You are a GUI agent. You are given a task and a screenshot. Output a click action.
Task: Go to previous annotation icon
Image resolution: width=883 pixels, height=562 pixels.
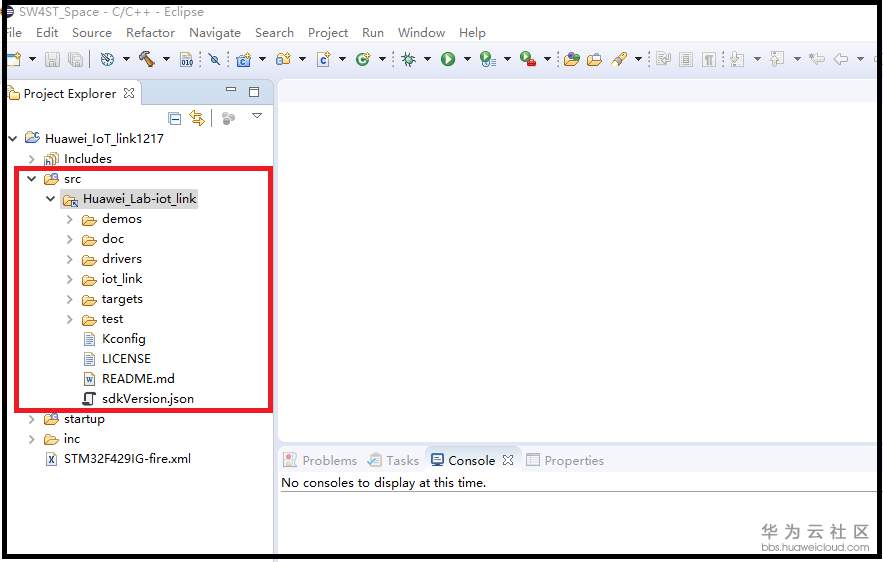(x=777, y=59)
